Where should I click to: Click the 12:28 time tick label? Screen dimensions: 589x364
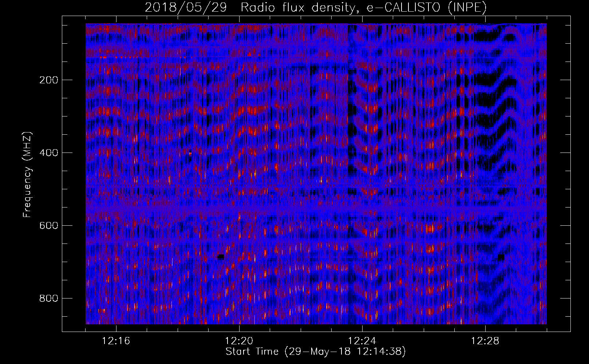(485, 341)
